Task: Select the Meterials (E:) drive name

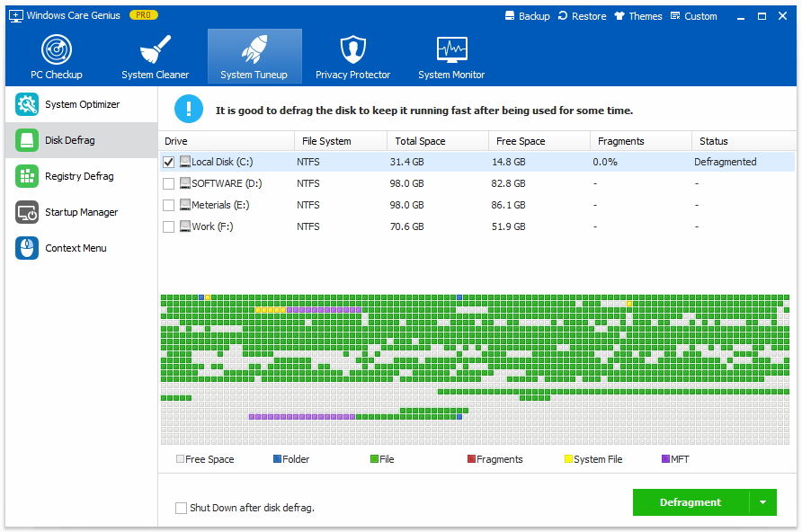Action: (x=220, y=205)
